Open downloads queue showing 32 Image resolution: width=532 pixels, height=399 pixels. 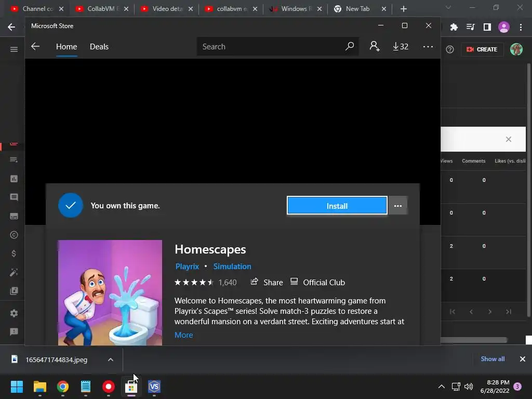tap(401, 46)
